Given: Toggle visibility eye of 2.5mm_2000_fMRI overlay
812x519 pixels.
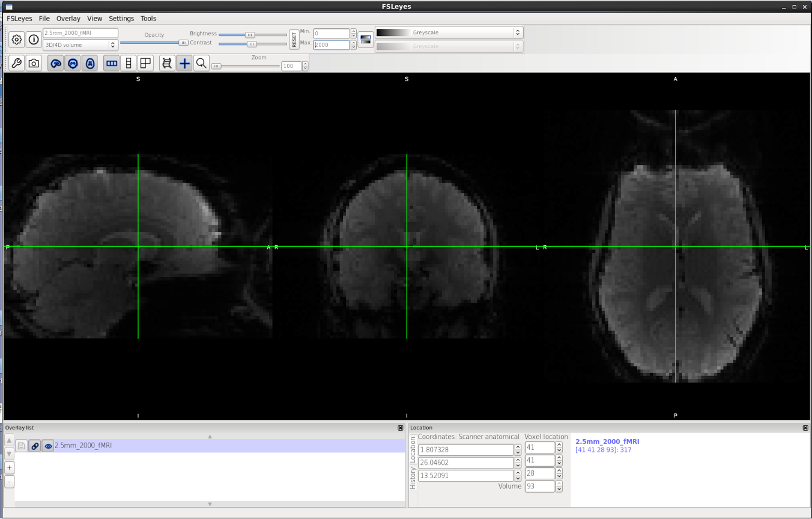Looking at the screenshot, I should [x=48, y=446].
